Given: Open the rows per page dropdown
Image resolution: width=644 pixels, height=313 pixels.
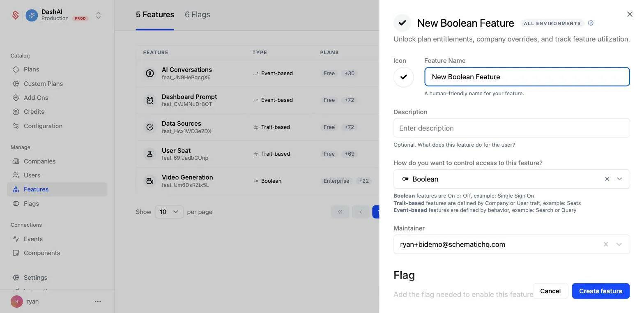Looking at the screenshot, I should coord(169,212).
